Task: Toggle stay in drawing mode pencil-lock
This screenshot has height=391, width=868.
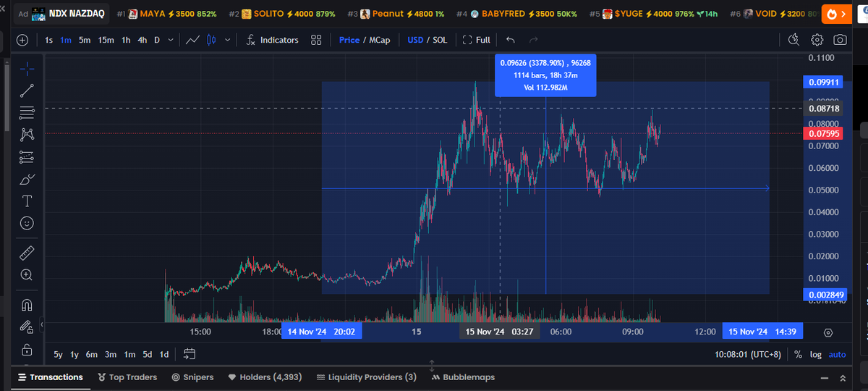Action: (x=27, y=327)
